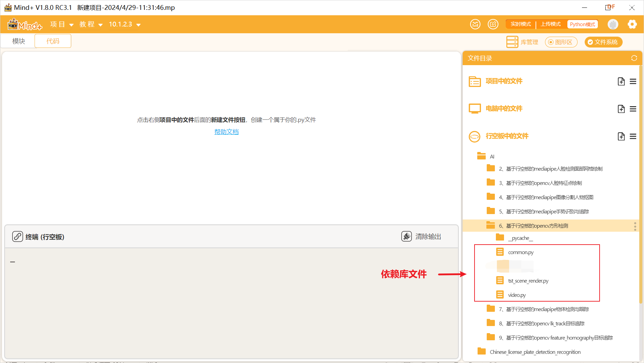Screen dimensions: 644x363
Task: Click the feedback edit icon in header
Action: pos(493,24)
